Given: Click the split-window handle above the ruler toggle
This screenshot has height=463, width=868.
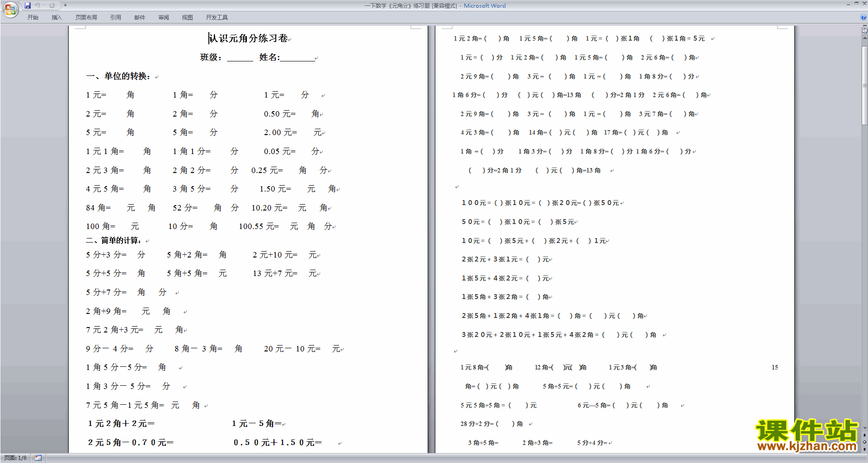Looking at the screenshot, I should point(864,26).
